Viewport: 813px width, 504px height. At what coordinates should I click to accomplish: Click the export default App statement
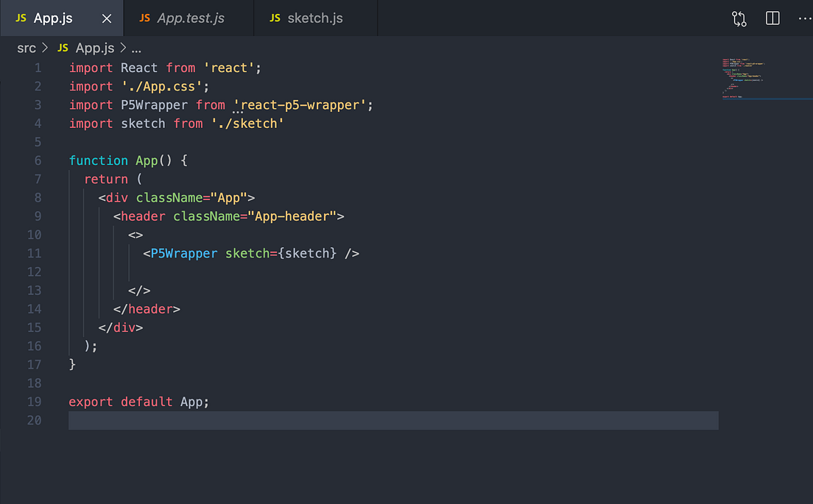(x=138, y=402)
